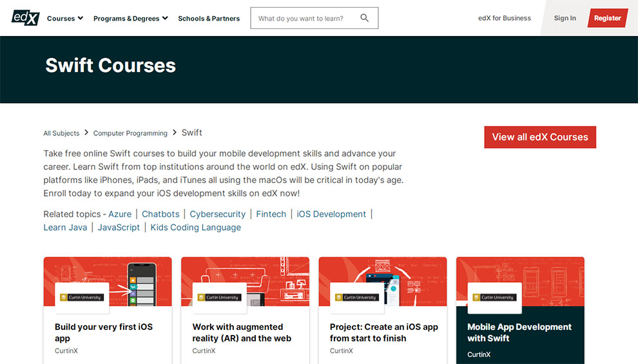Click the Swift Courses page heading
Image resolution: width=638 pixels, height=364 pixels.
click(111, 66)
